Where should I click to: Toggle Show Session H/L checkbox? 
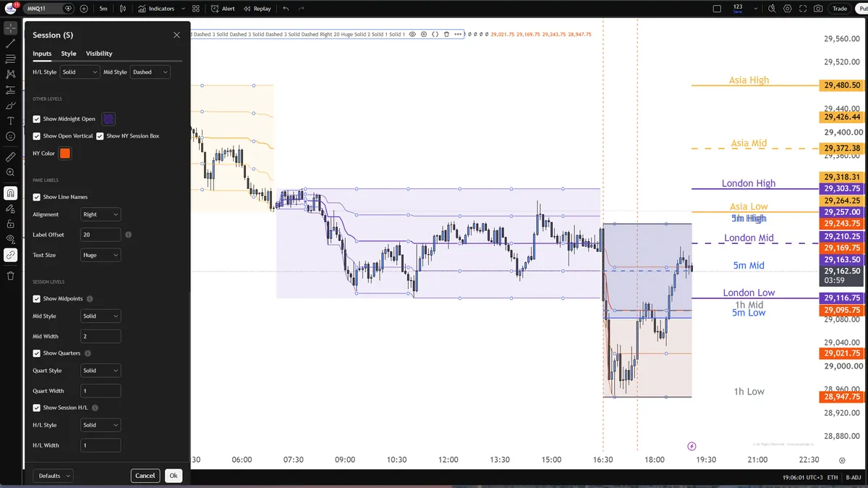pyautogui.click(x=37, y=408)
